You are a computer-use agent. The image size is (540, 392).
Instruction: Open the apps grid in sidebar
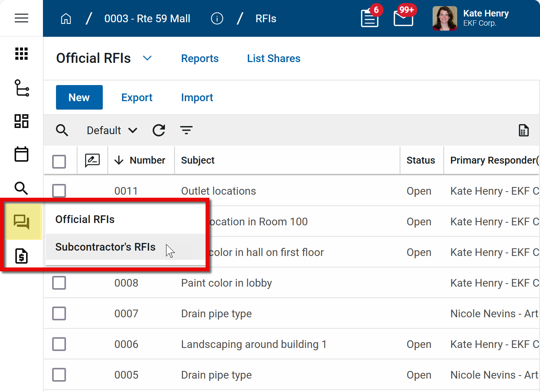coord(21,54)
